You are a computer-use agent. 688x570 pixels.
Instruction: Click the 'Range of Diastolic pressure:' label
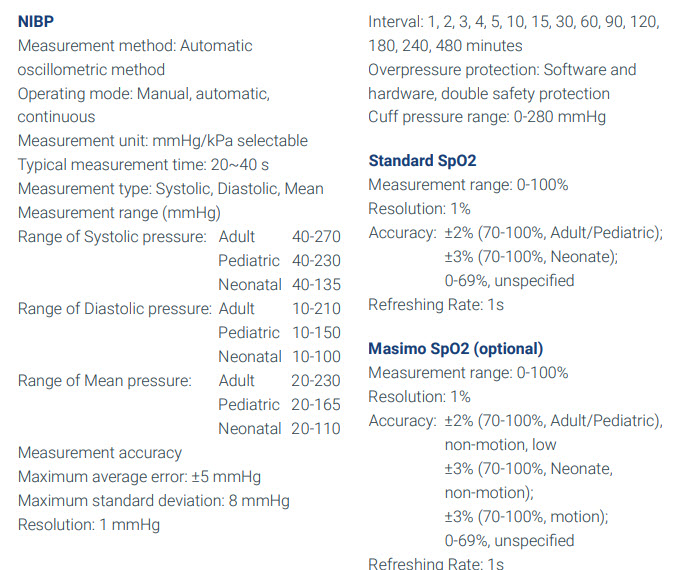click(x=114, y=309)
